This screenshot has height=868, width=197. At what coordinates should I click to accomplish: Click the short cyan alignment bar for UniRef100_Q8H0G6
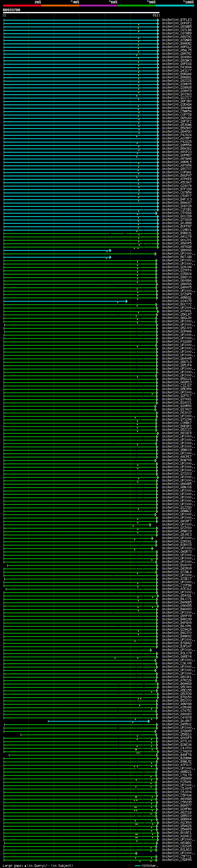coord(57,250)
